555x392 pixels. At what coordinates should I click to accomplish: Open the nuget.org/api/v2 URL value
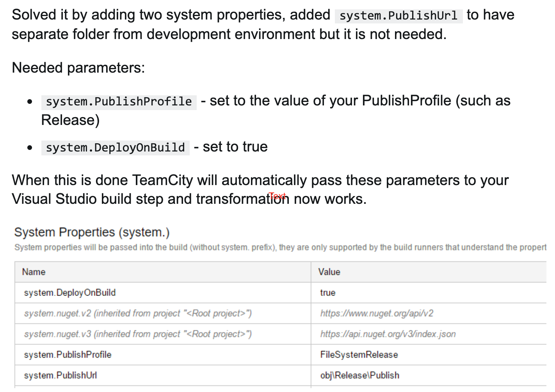click(x=377, y=314)
